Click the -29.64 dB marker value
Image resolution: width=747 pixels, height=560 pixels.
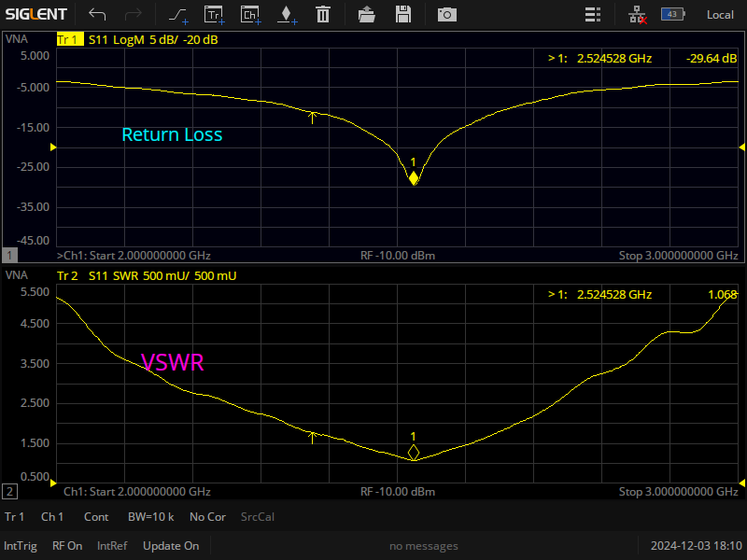(x=712, y=58)
